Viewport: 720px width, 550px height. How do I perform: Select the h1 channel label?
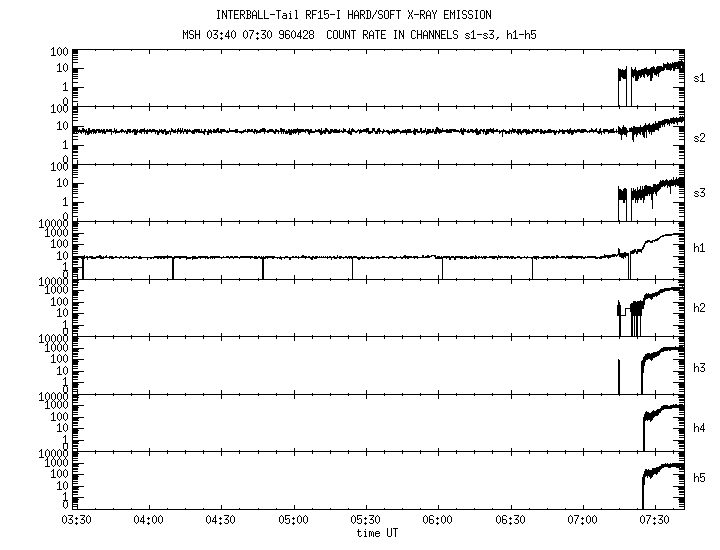[700, 251]
